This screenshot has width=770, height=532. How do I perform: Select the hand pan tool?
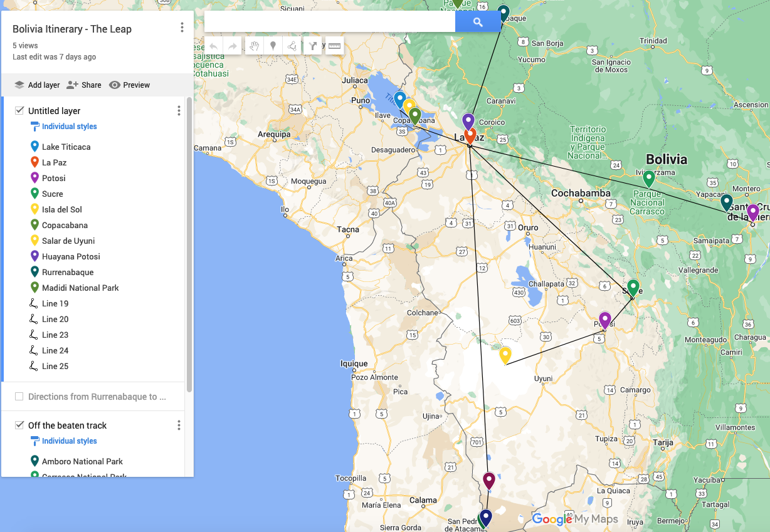click(x=255, y=46)
